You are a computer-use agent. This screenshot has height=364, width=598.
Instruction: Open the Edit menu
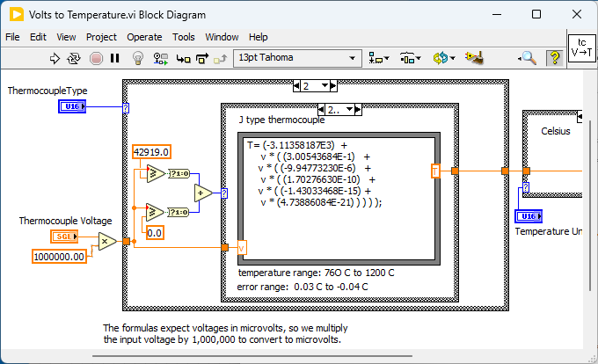click(38, 37)
